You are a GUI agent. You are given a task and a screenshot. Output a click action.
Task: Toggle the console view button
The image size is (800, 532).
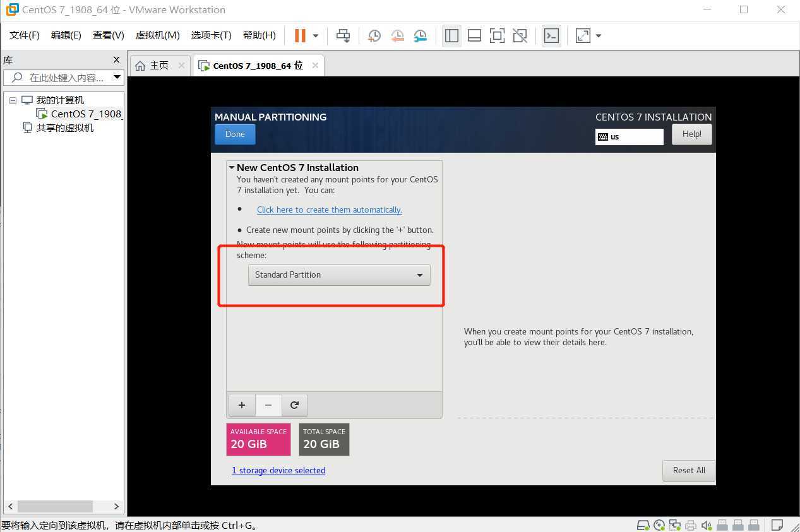click(x=551, y=35)
